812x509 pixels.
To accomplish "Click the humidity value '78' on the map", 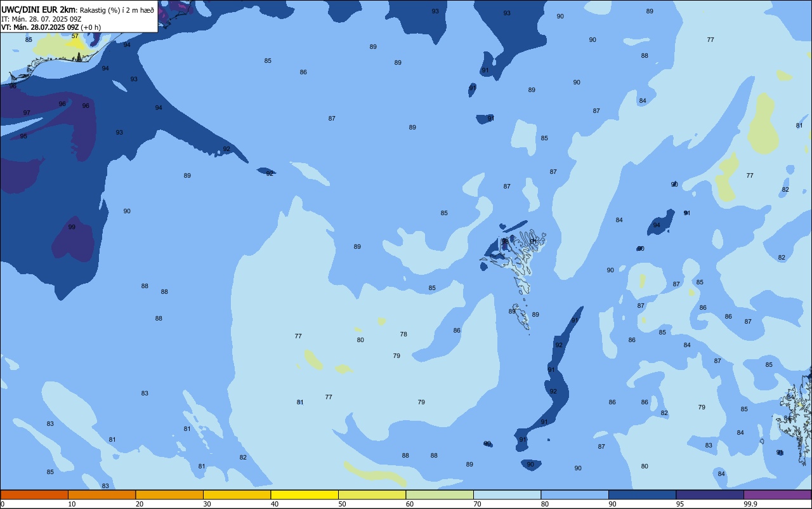I will pos(403,334).
